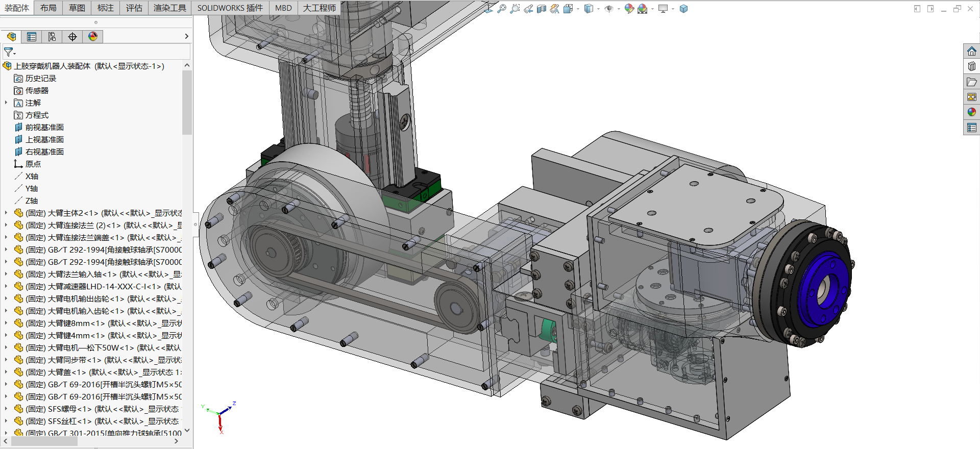Screen dimensions: 980x449
Task: Expand the 大臂主体2<1> component node
Action: point(6,213)
